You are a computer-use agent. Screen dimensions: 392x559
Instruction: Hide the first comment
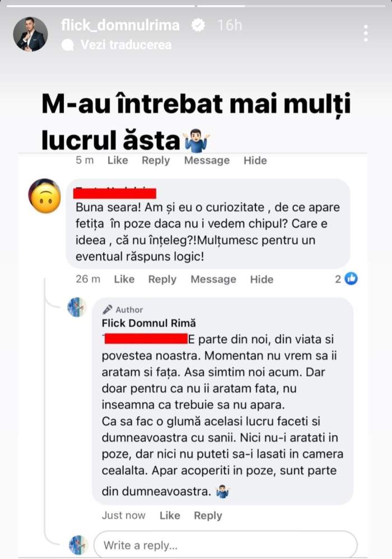pyautogui.click(x=255, y=160)
